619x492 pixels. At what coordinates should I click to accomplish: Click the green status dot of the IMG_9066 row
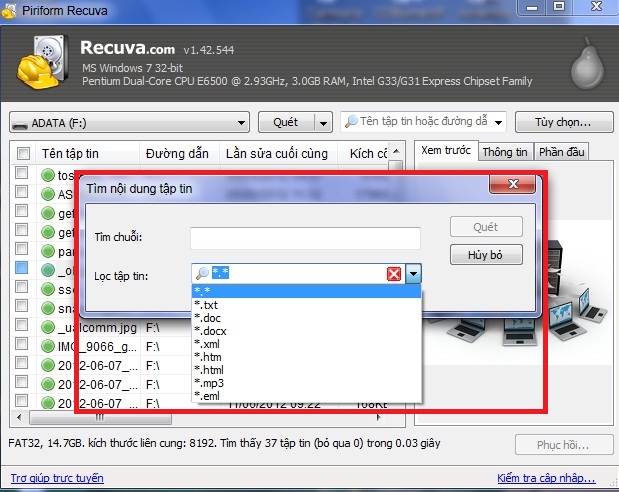point(48,346)
